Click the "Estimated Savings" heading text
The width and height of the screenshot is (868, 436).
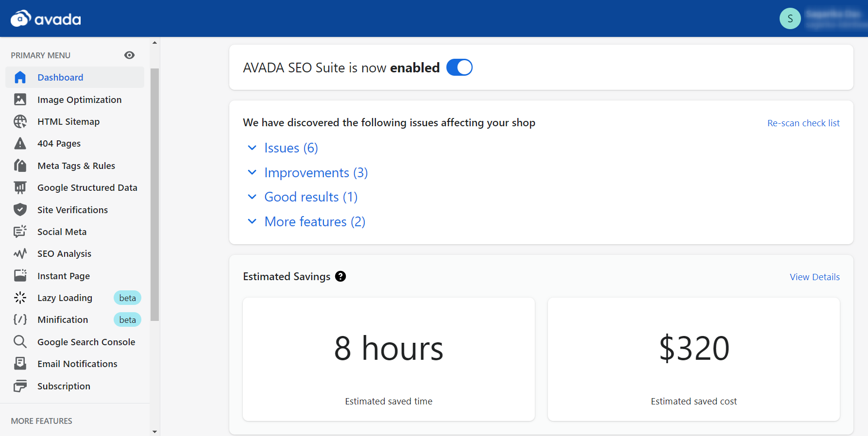click(287, 276)
